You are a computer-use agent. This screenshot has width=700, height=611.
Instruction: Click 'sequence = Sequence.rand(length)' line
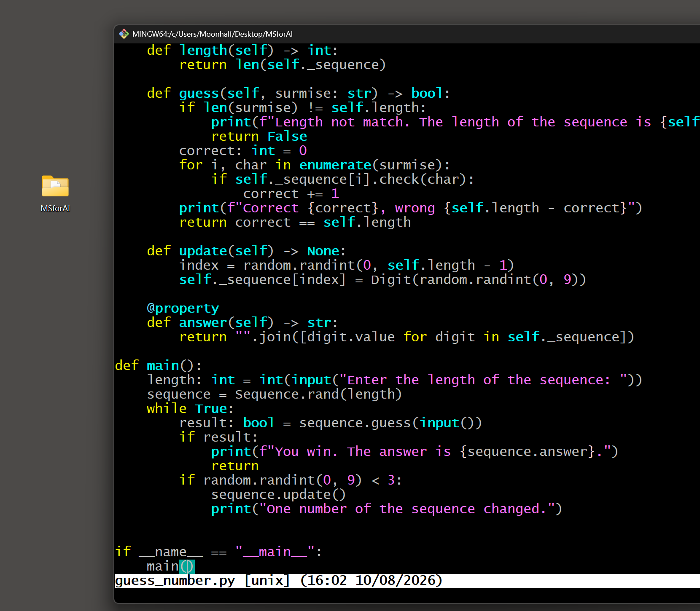pos(274,394)
